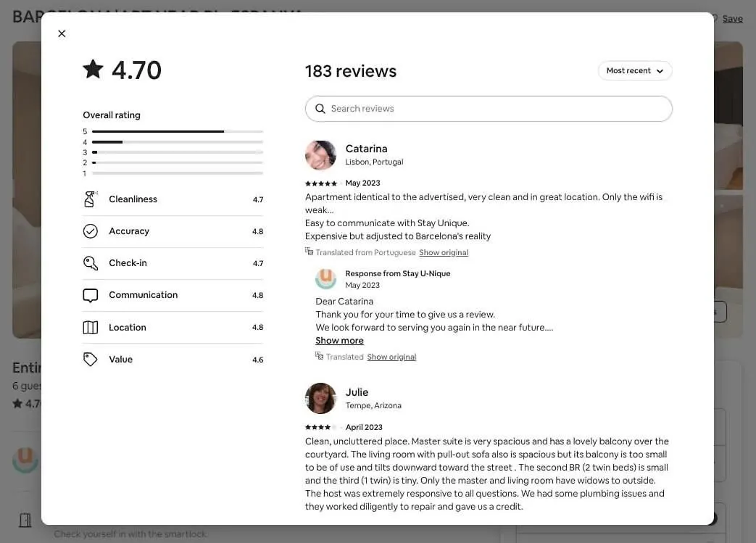Click the Value tag icon
The height and width of the screenshot is (543, 756).
[90, 360]
